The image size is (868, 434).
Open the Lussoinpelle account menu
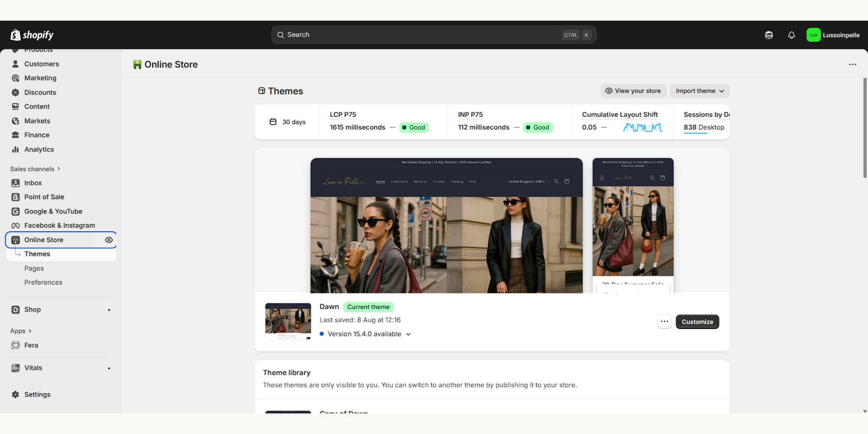coord(833,35)
